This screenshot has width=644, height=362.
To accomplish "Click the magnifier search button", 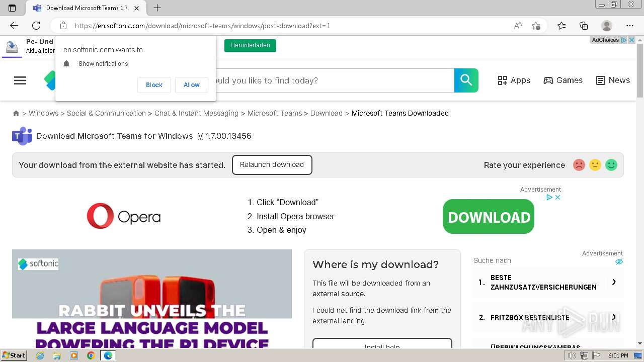I will pos(466,80).
